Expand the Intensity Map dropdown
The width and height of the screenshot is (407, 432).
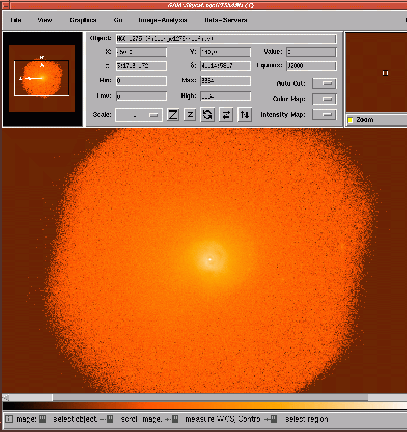324,114
